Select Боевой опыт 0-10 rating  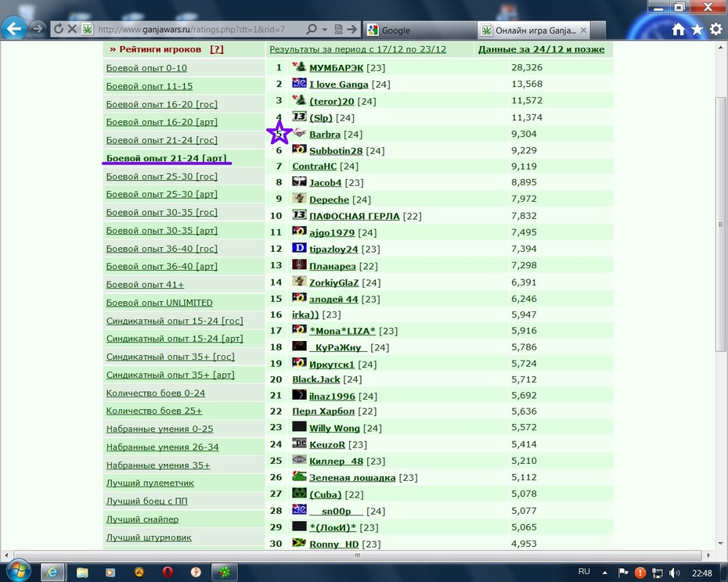[146, 68]
